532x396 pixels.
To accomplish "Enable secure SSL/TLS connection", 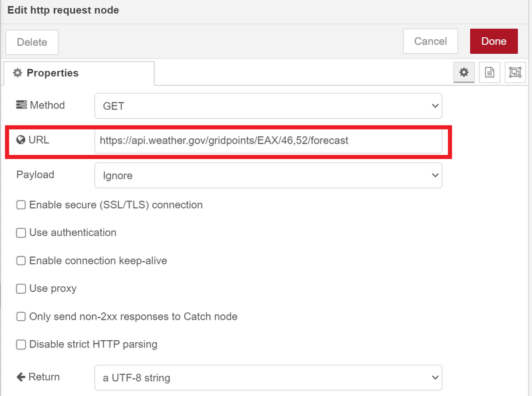I will [21, 205].
